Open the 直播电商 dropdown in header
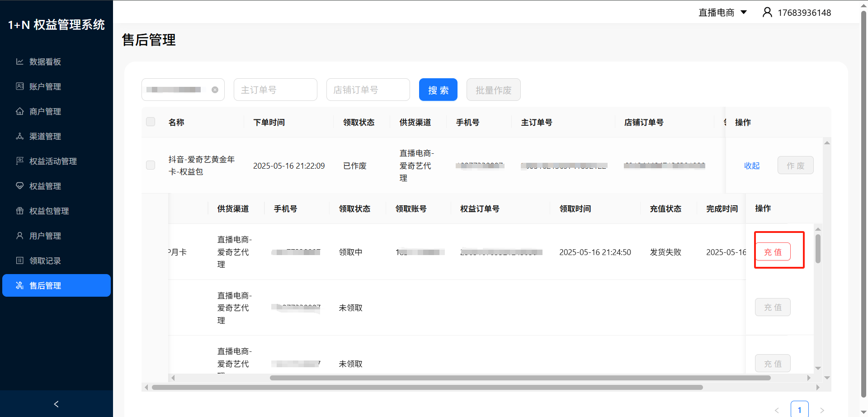868x417 pixels. click(722, 12)
